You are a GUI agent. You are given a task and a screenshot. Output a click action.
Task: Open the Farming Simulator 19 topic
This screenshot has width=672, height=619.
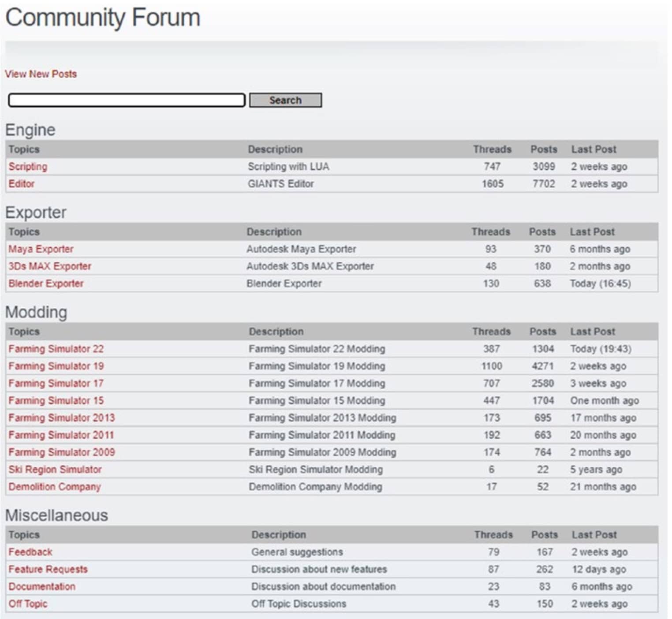(x=56, y=366)
